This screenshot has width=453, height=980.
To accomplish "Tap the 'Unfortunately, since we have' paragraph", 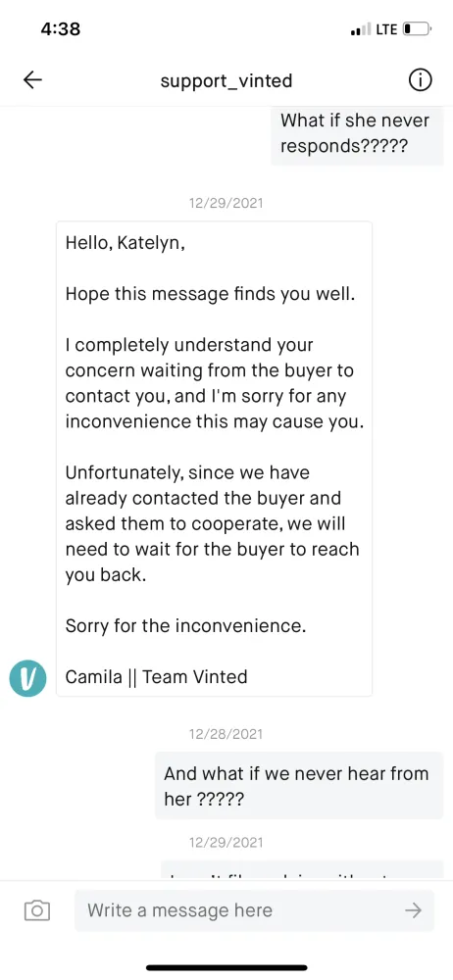I will (x=213, y=523).
